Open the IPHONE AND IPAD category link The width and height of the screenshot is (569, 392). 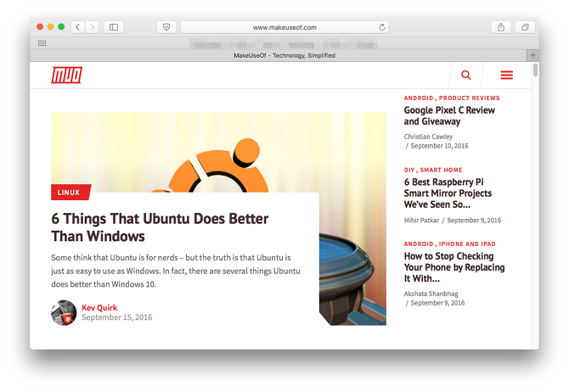[x=467, y=244]
